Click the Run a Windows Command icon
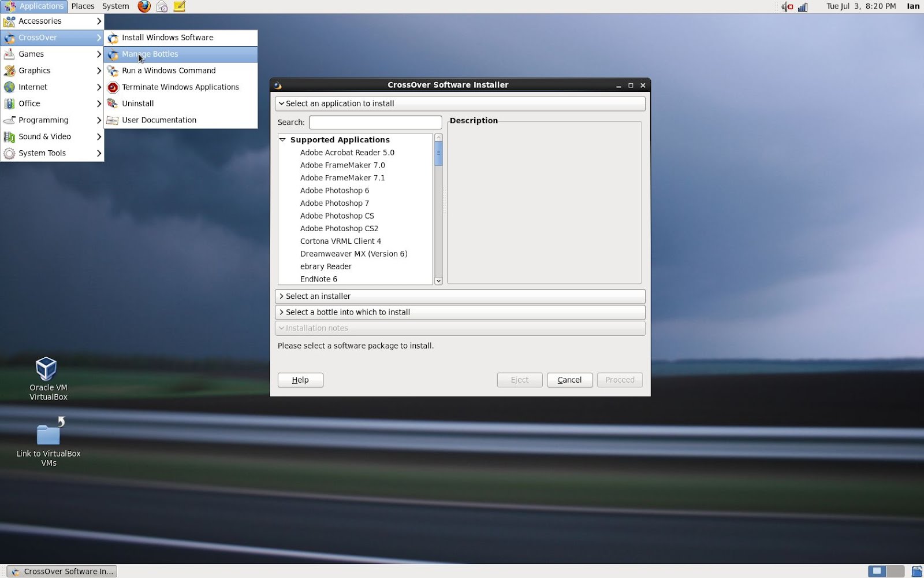 click(x=113, y=71)
